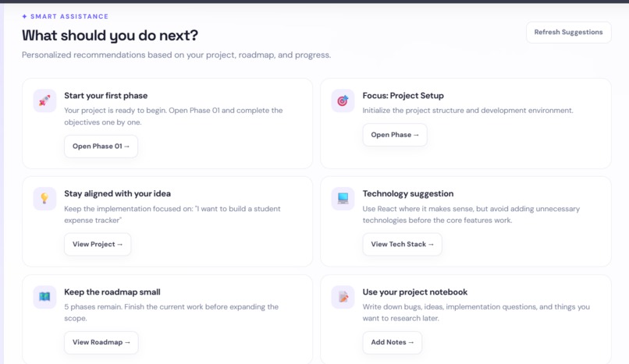Click the target icon beside Focus: Project Setup

[343, 101]
